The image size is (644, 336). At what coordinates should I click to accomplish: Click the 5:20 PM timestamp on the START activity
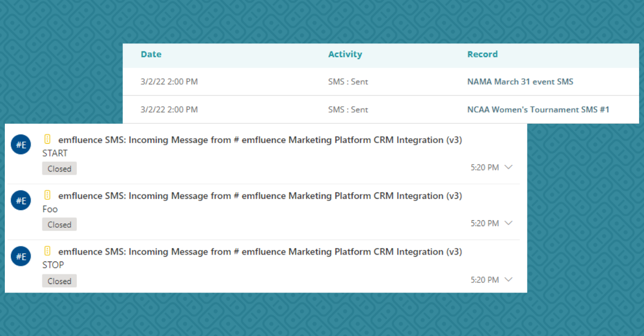tap(486, 167)
